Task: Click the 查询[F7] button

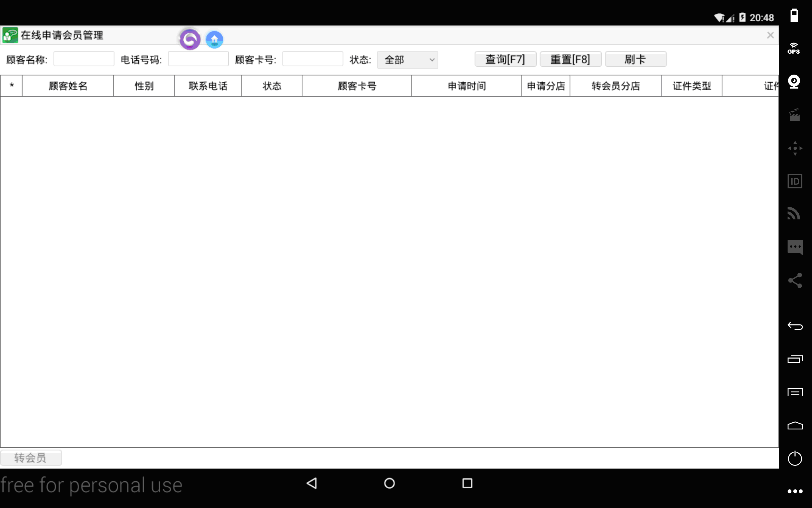Action: (x=505, y=59)
